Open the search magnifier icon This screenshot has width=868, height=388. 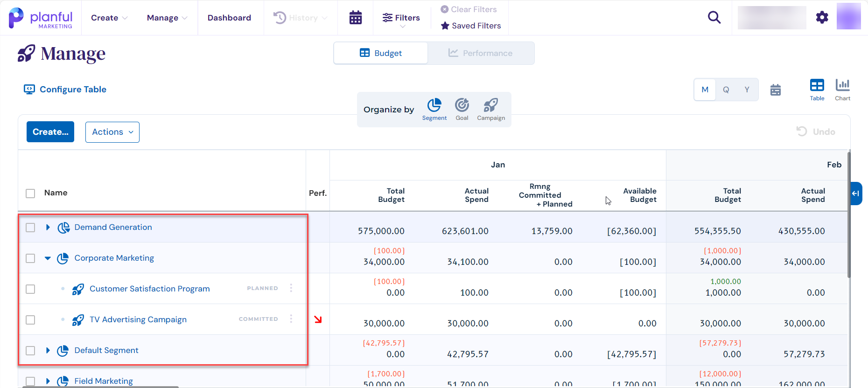tap(714, 18)
